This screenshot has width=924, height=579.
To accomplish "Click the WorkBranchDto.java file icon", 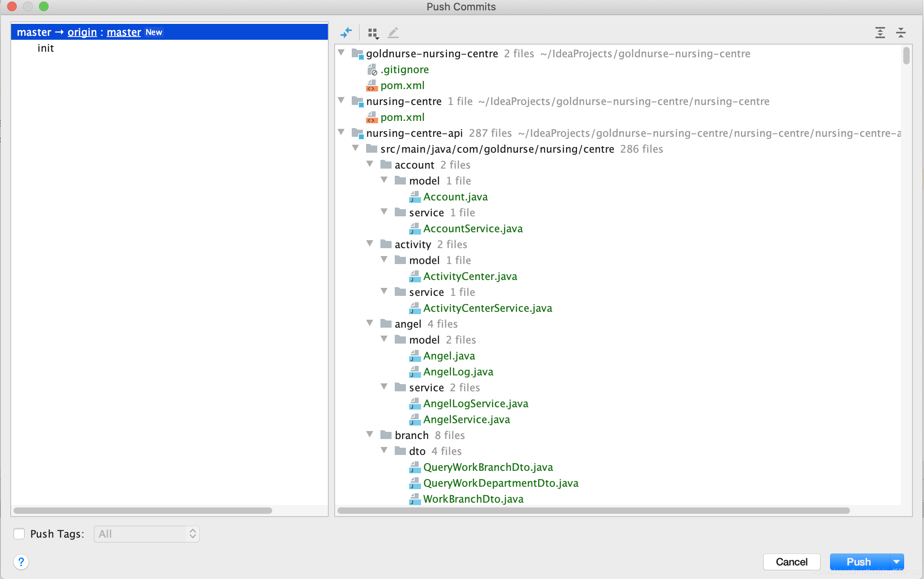I will (415, 499).
